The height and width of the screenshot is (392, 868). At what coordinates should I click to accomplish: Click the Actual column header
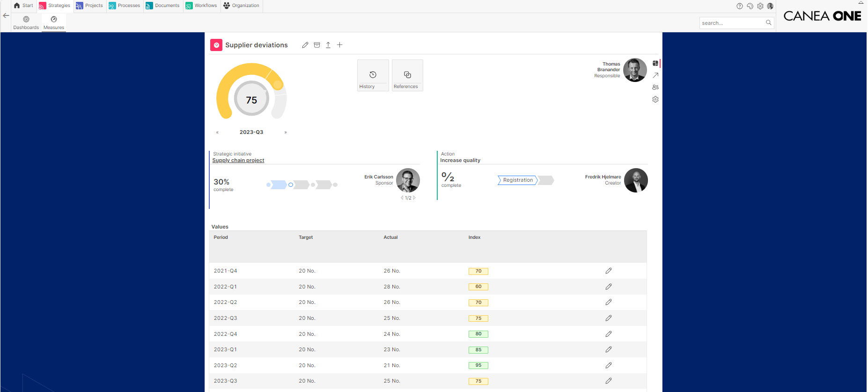(x=390, y=237)
